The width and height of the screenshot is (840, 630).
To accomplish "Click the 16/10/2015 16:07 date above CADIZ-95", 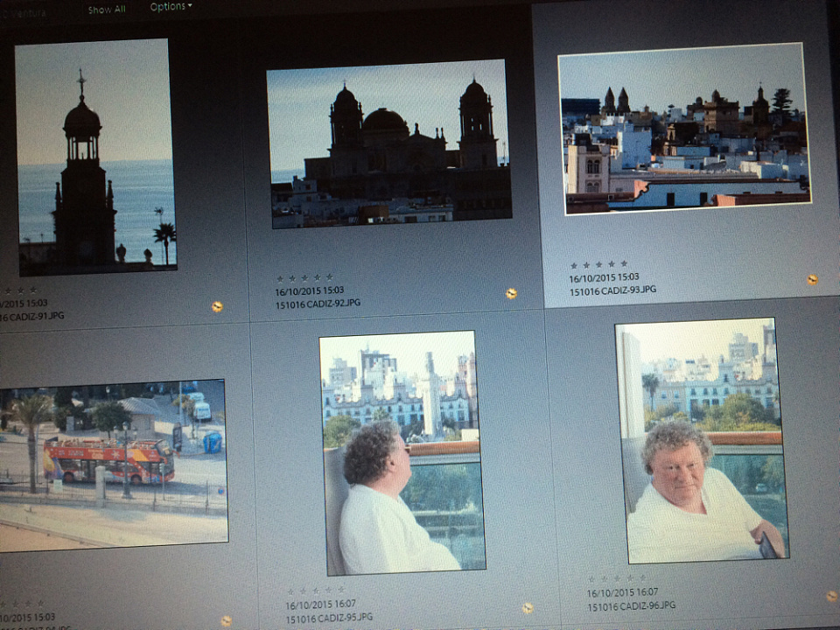I will [320, 605].
